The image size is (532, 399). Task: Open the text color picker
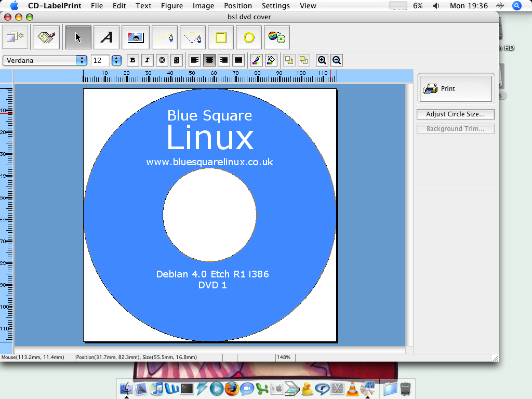point(256,60)
